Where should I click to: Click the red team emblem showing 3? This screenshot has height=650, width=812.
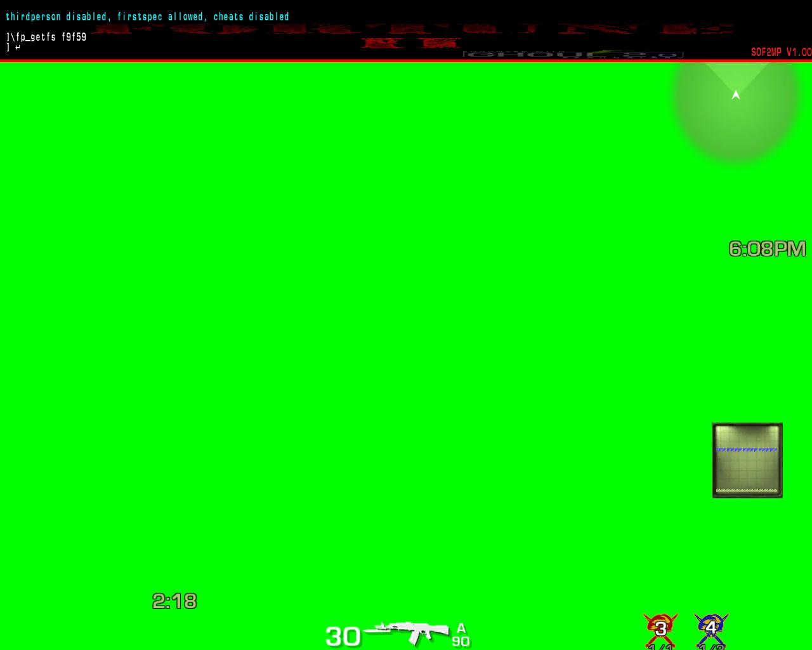[x=660, y=628]
